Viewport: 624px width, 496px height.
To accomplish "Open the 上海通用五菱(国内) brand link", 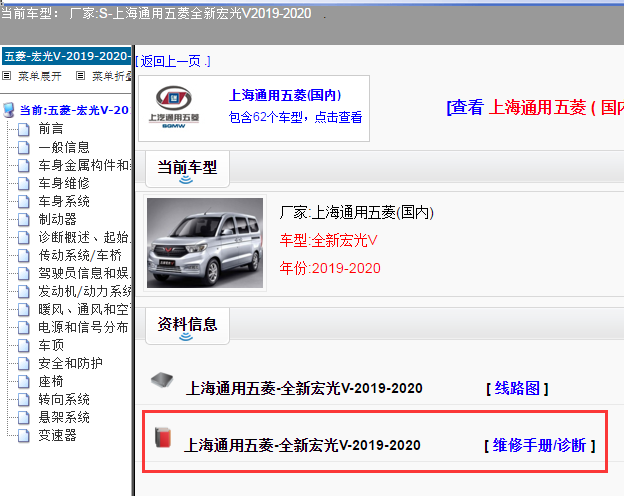I will pyautogui.click(x=285, y=96).
